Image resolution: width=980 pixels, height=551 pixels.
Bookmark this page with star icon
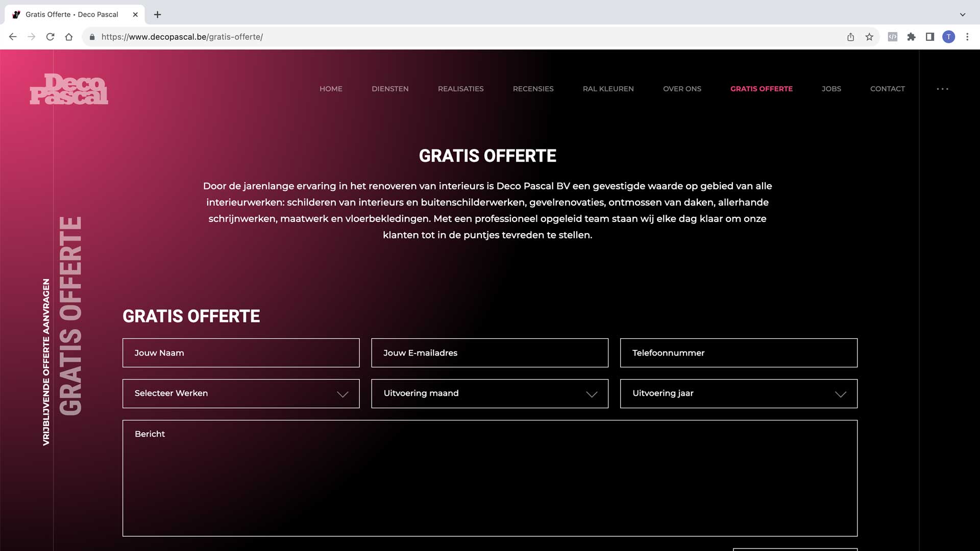tap(869, 37)
